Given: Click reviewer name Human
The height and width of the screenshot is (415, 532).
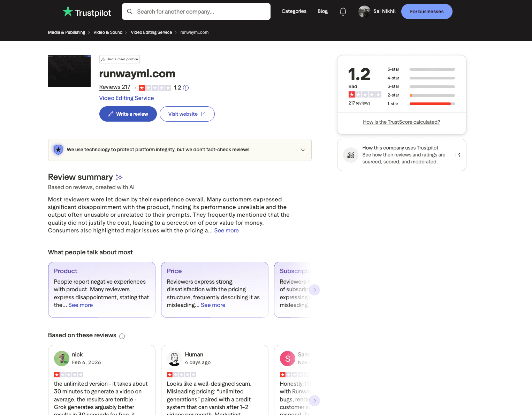Looking at the screenshot, I should coord(194,355).
